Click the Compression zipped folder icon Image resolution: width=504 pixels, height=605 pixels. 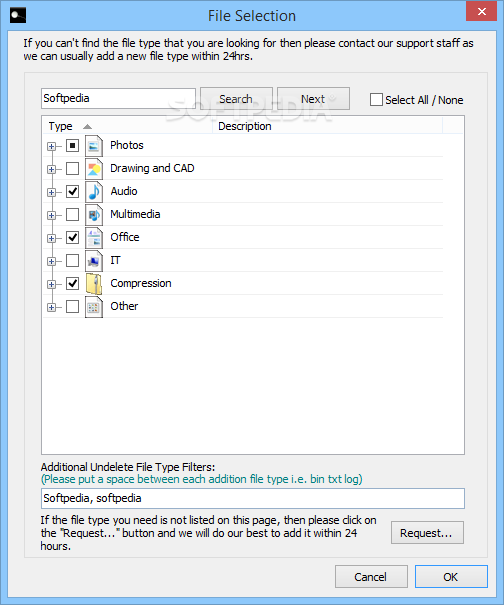[94, 284]
